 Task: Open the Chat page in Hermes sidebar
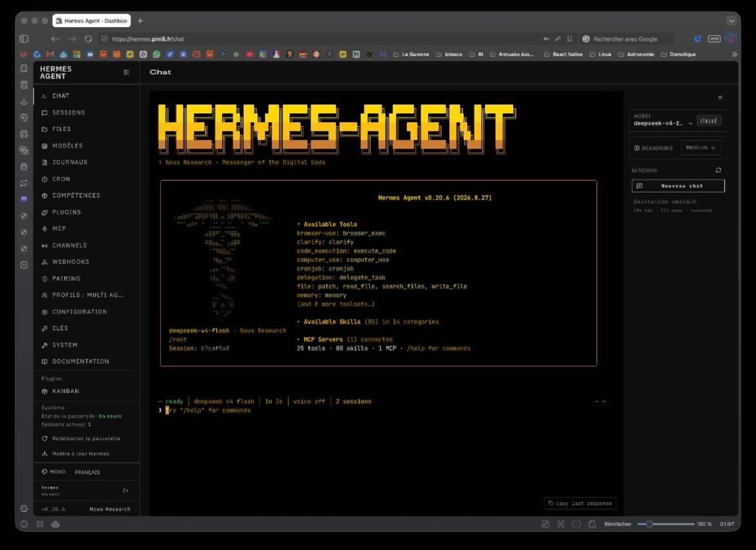coord(86,96)
